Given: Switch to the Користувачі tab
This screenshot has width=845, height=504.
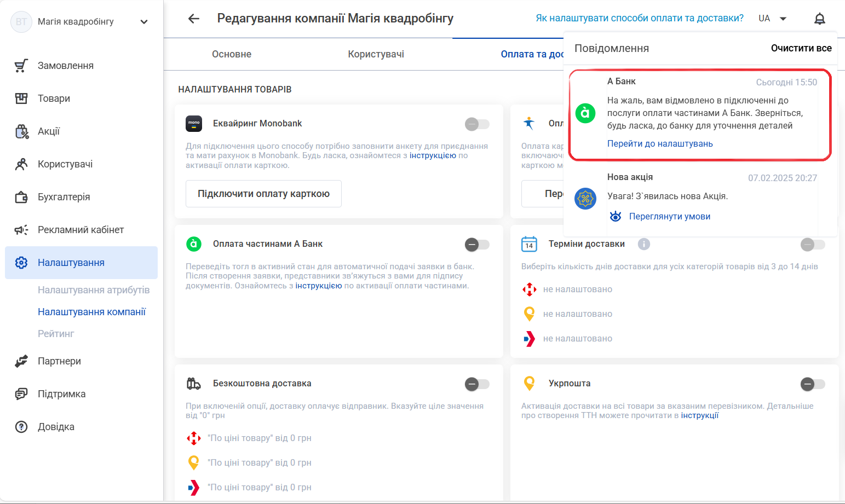Looking at the screenshot, I should pos(376,54).
